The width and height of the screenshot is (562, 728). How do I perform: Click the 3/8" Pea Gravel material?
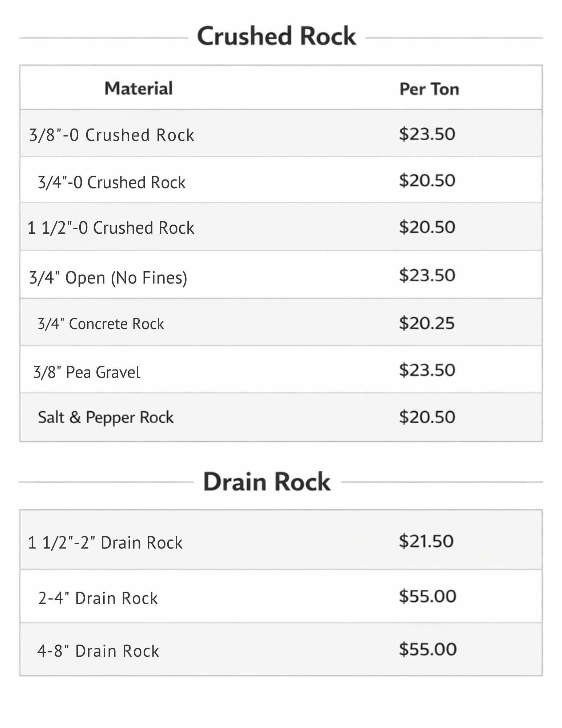click(87, 372)
